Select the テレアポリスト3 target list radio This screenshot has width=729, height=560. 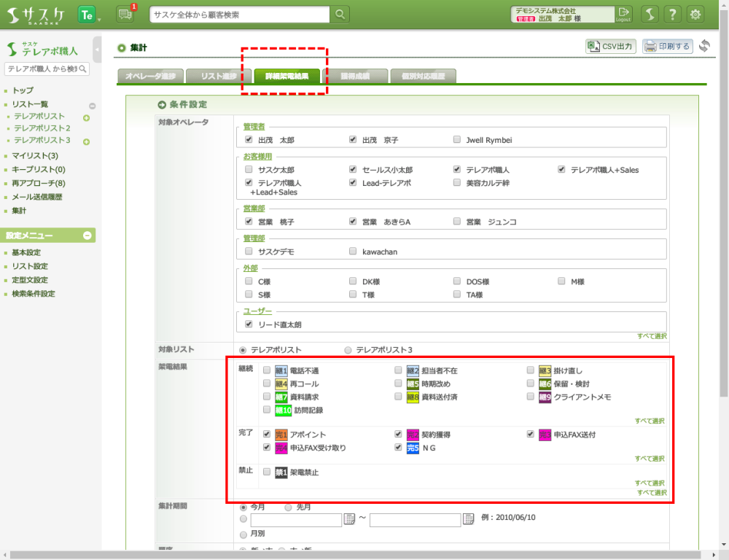coord(348,350)
